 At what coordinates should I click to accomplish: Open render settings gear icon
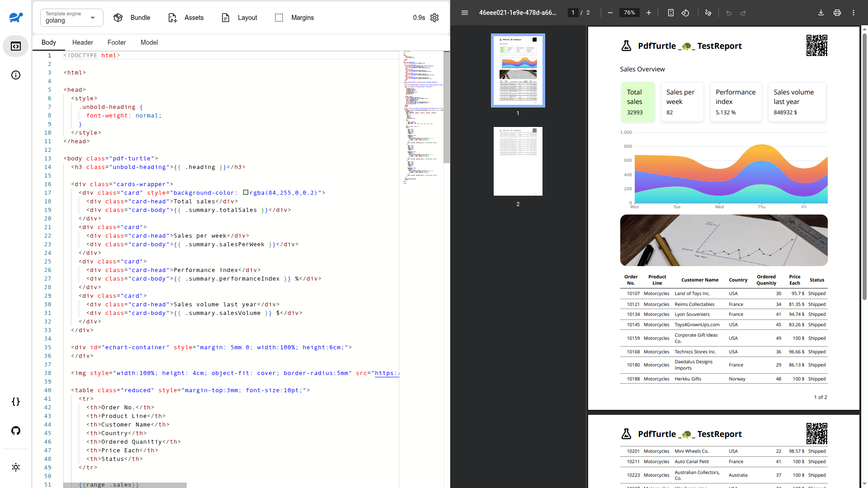pos(434,18)
